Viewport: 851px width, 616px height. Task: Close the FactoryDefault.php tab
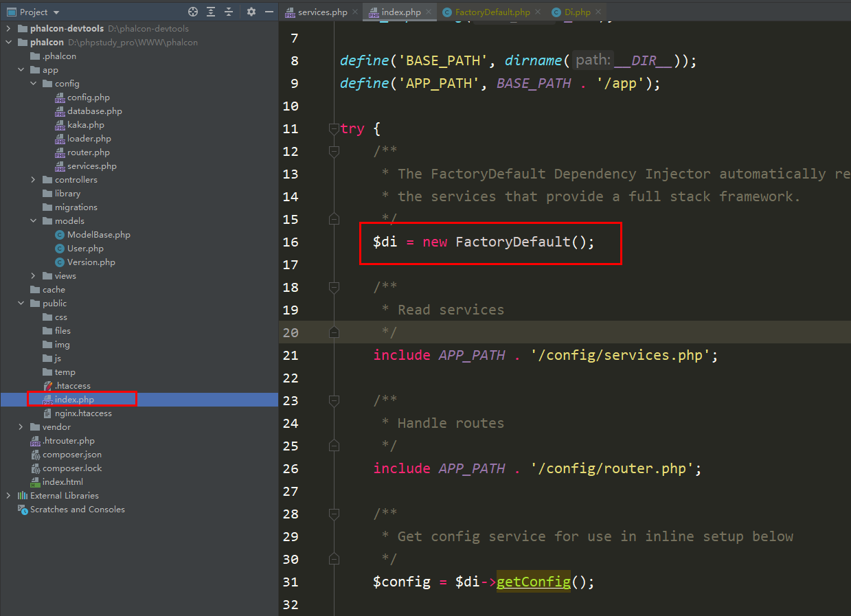(x=538, y=12)
